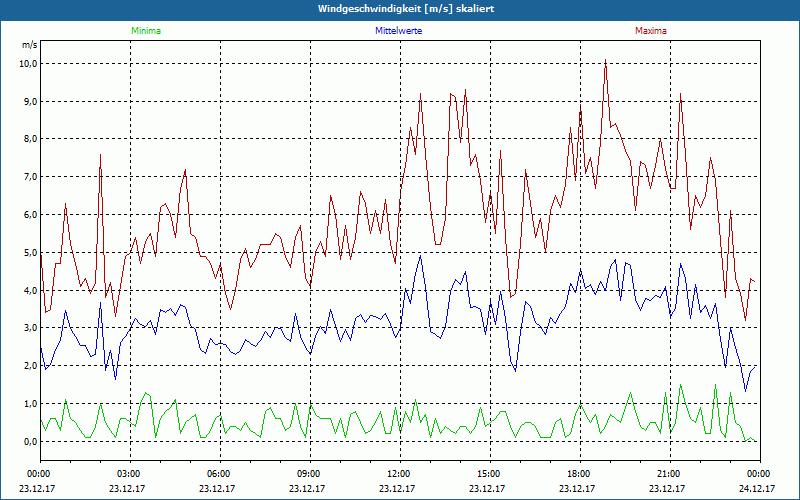This screenshot has height=500, width=800.
Task: Click the 0,0 y-axis value
Action: click(x=30, y=441)
